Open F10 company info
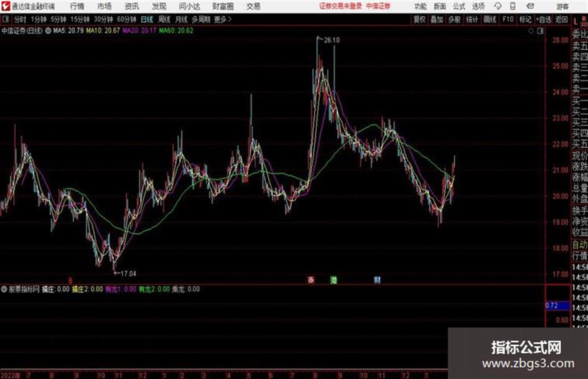 point(508,19)
